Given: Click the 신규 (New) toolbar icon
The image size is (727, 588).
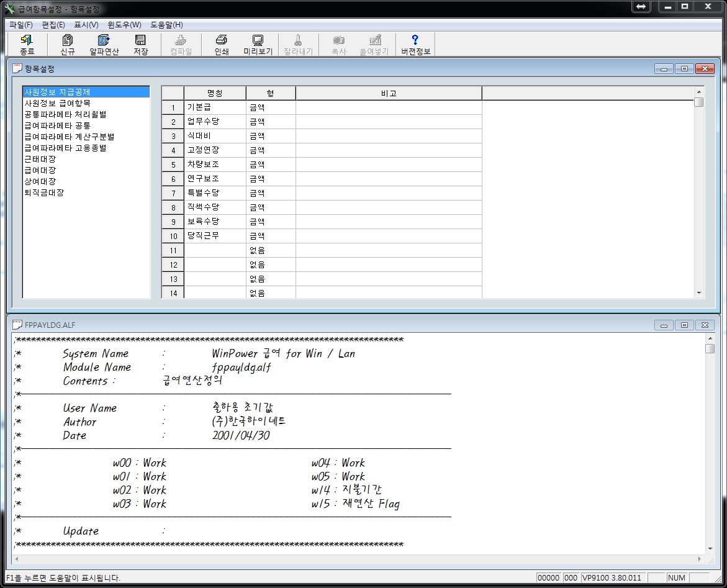Looking at the screenshot, I should pos(68,45).
